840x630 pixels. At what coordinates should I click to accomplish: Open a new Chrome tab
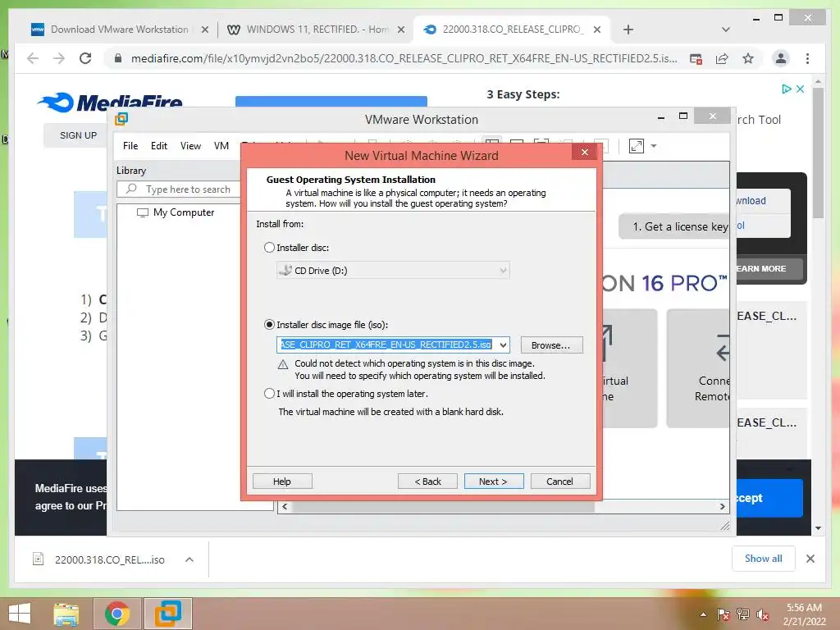(628, 30)
